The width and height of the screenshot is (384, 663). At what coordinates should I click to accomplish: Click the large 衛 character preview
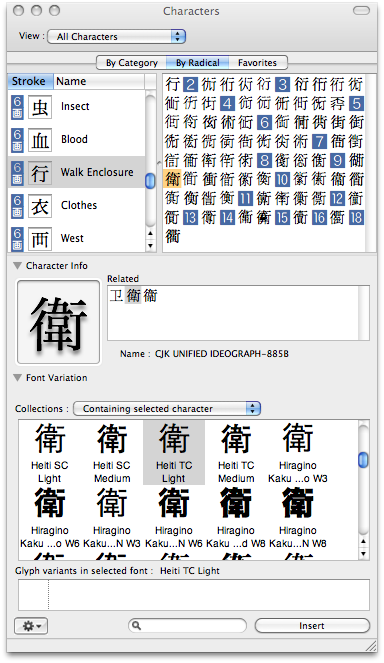click(x=58, y=322)
